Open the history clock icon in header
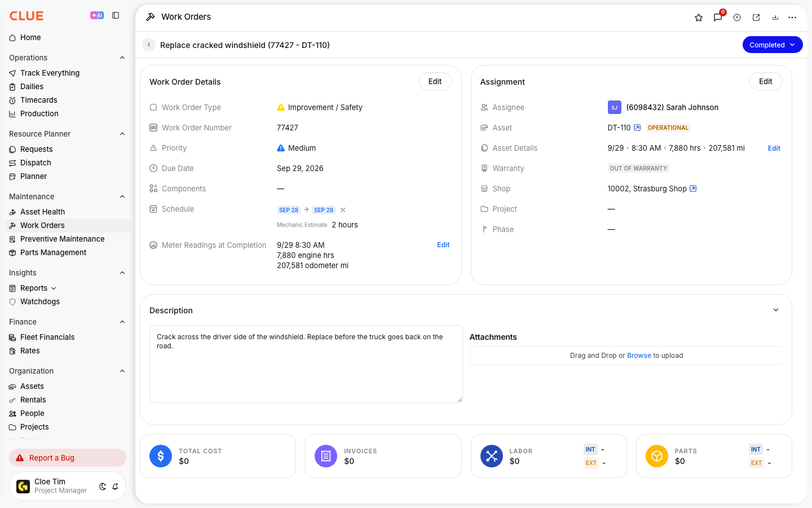This screenshot has height=508, width=812. (x=737, y=17)
